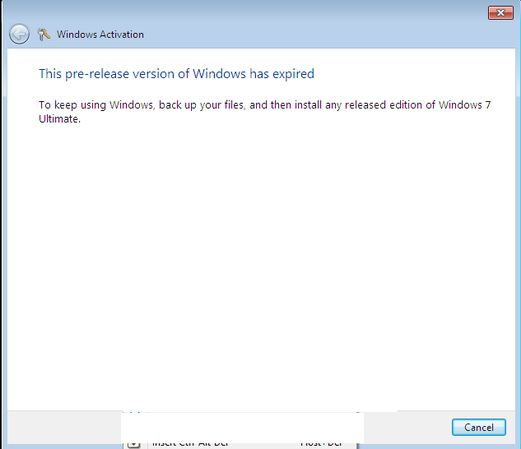The height and width of the screenshot is (449, 521).
Task: Click the Host+Del shortcut text
Action: click(x=321, y=444)
